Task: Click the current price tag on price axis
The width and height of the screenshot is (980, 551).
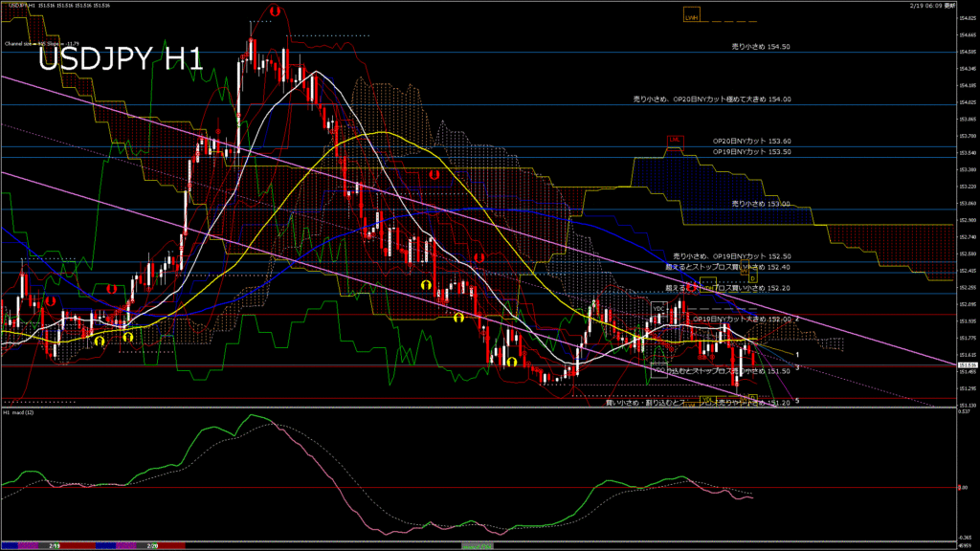Action: click(x=967, y=364)
